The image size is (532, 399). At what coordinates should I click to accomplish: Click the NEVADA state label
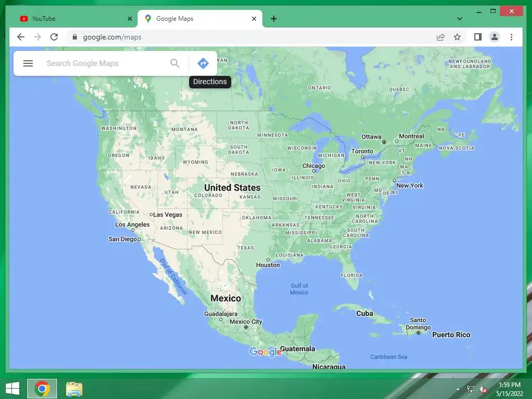(x=141, y=187)
